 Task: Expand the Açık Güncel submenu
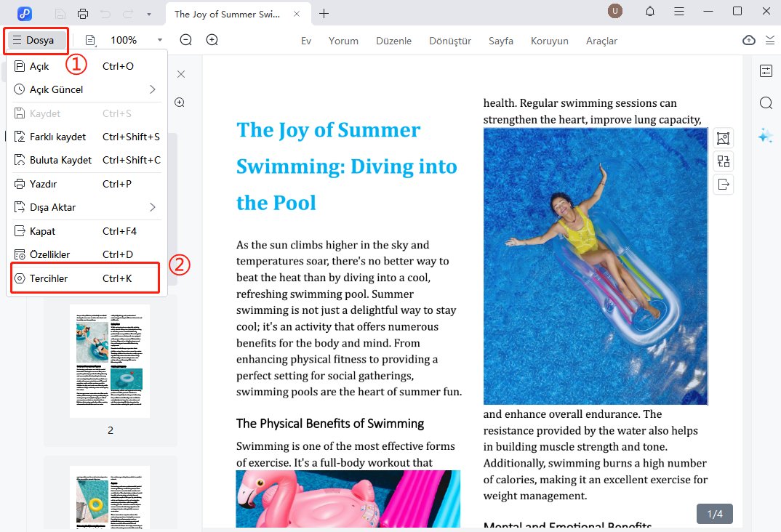click(x=152, y=89)
